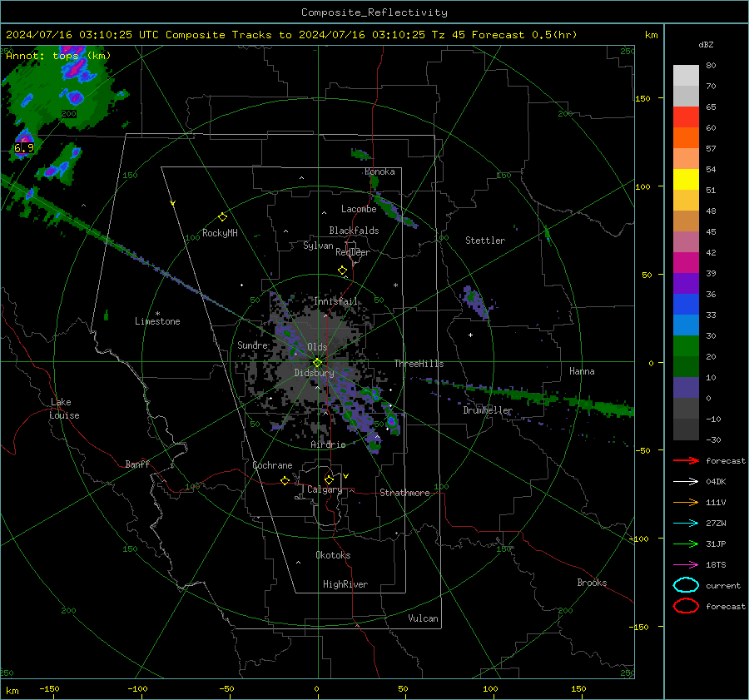The height and width of the screenshot is (700, 749).
Task: Click the Calgary city label
Action: (x=325, y=489)
